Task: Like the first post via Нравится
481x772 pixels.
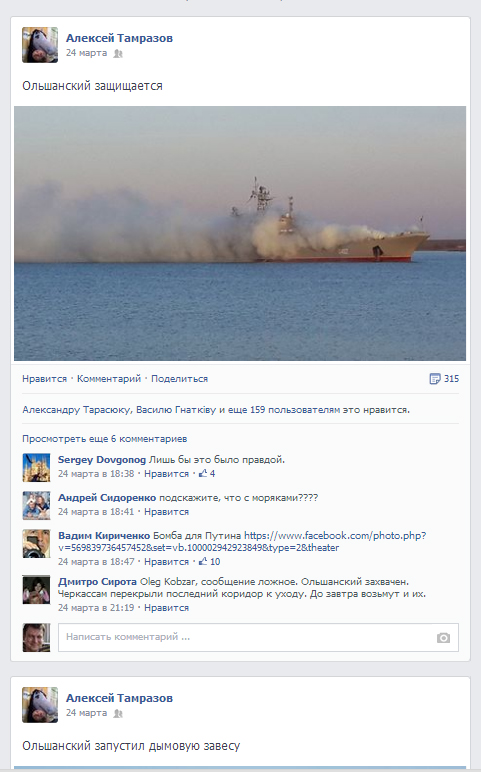Action: click(x=44, y=379)
